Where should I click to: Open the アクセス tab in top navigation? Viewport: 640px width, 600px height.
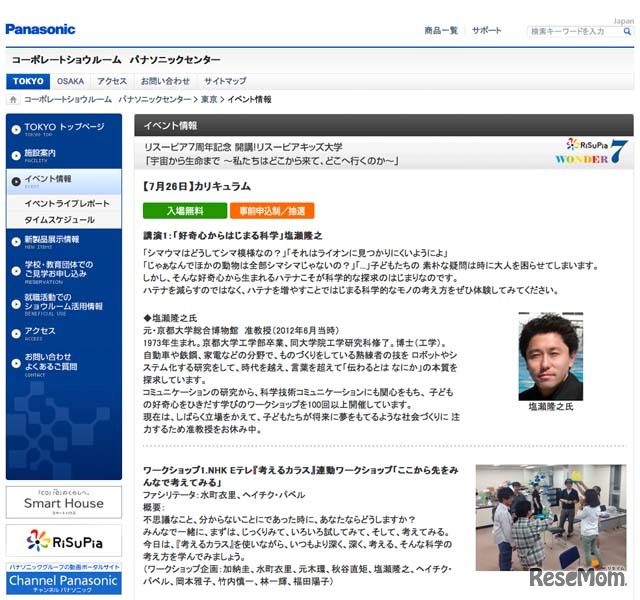coord(112,81)
